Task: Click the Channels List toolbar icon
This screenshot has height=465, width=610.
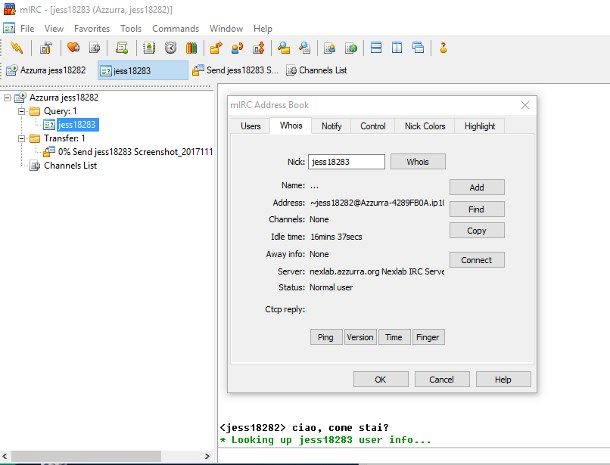Action: click(95, 48)
